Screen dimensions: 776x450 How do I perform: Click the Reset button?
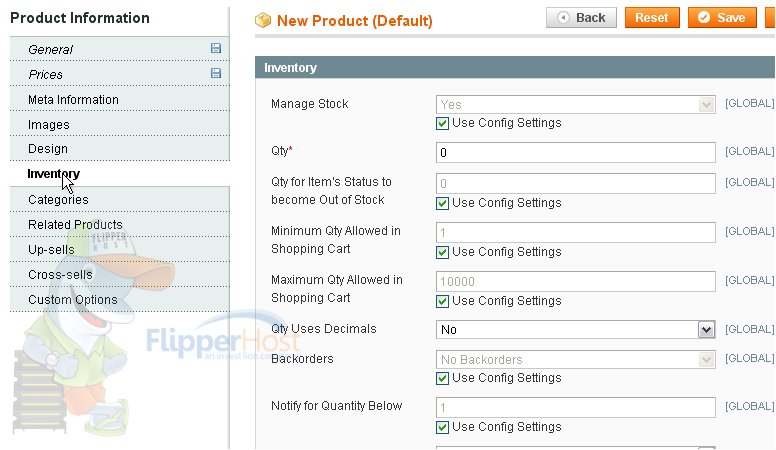(652, 18)
